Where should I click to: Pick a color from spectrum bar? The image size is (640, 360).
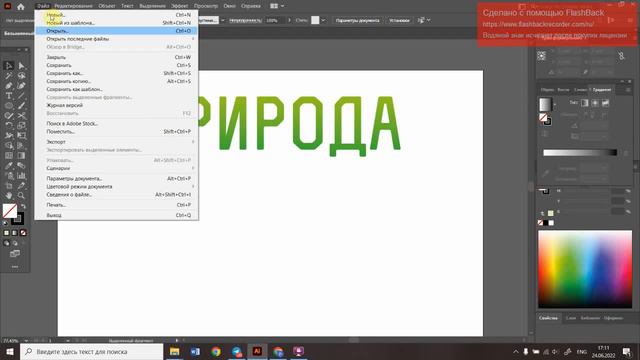[x=585, y=269]
